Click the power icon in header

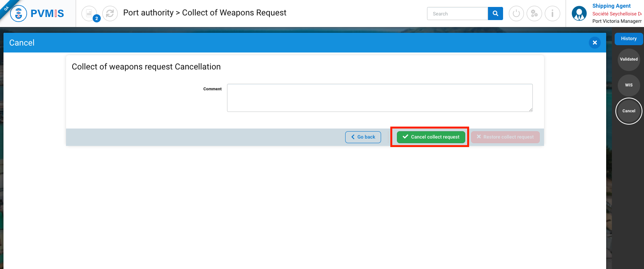516,14
